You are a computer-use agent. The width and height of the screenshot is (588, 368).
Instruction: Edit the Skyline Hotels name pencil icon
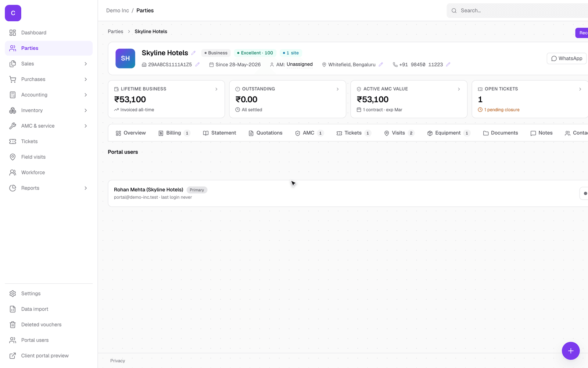coord(193,53)
